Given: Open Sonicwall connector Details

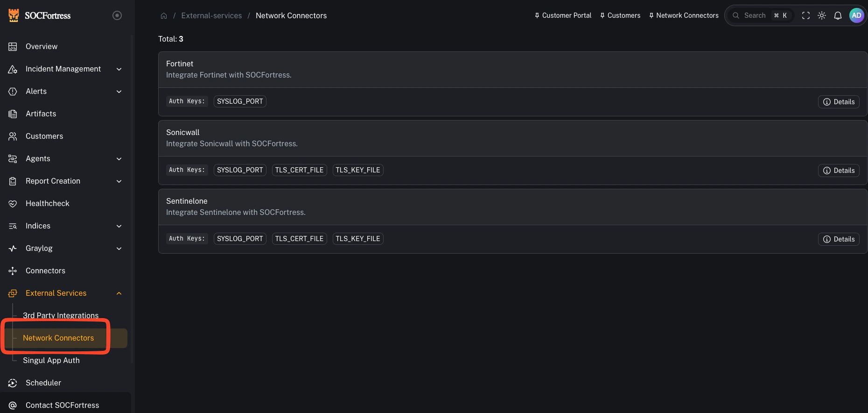Looking at the screenshot, I should click(x=839, y=171).
